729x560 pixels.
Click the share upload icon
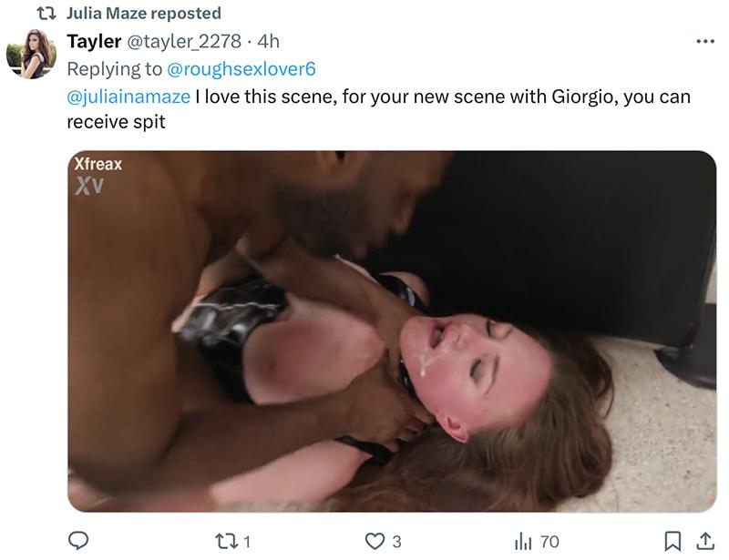(x=704, y=541)
